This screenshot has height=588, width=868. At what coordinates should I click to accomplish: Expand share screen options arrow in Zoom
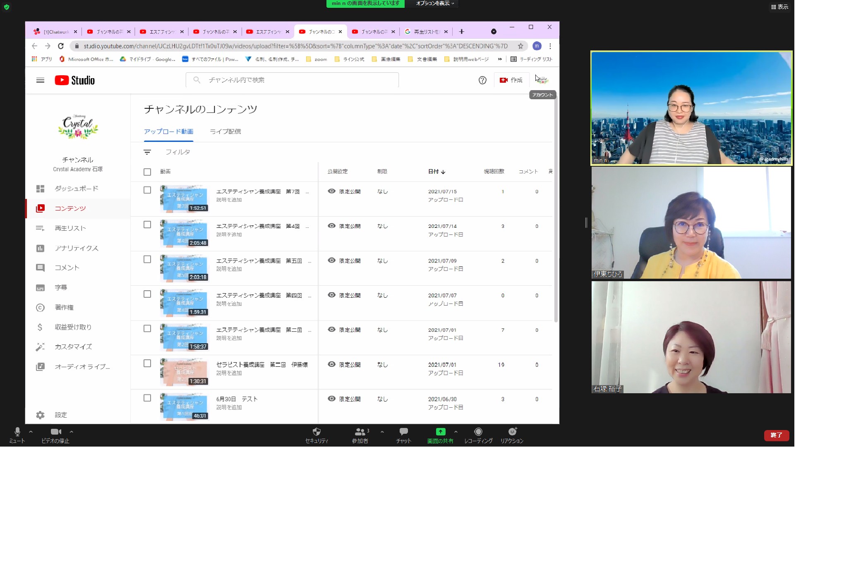[456, 432]
